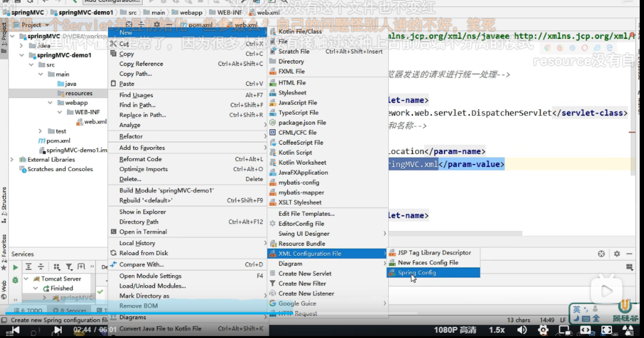Click the IME keyboard icon
This screenshot has width=644, height=338.
tap(586, 318)
